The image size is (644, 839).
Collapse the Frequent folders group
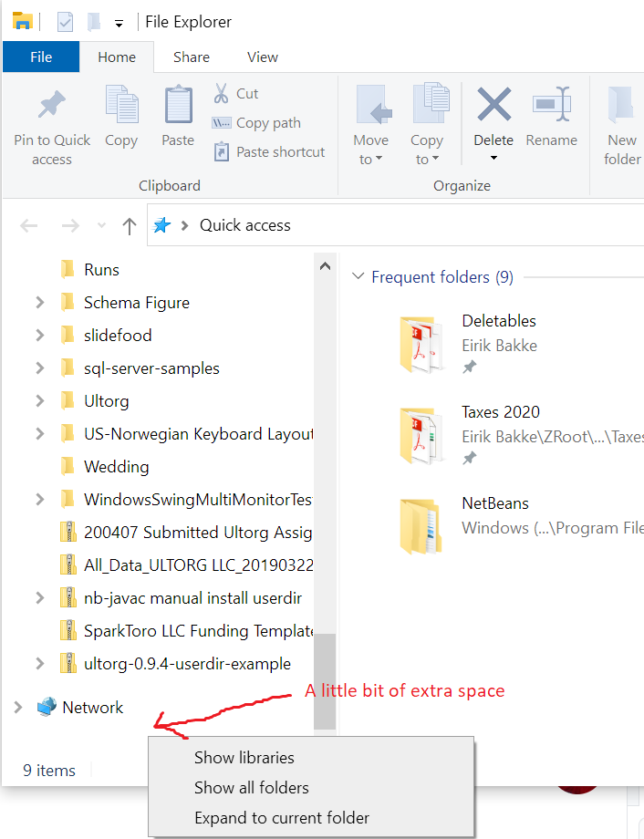(x=358, y=276)
